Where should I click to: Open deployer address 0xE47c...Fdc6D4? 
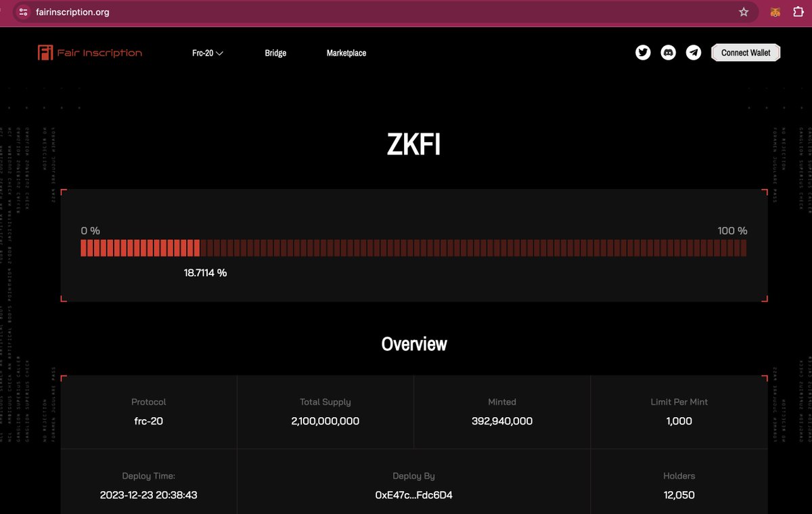coord(414,495)
